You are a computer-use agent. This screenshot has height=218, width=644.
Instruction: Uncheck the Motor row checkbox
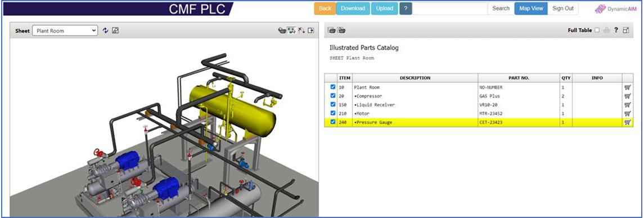[332, 113]
